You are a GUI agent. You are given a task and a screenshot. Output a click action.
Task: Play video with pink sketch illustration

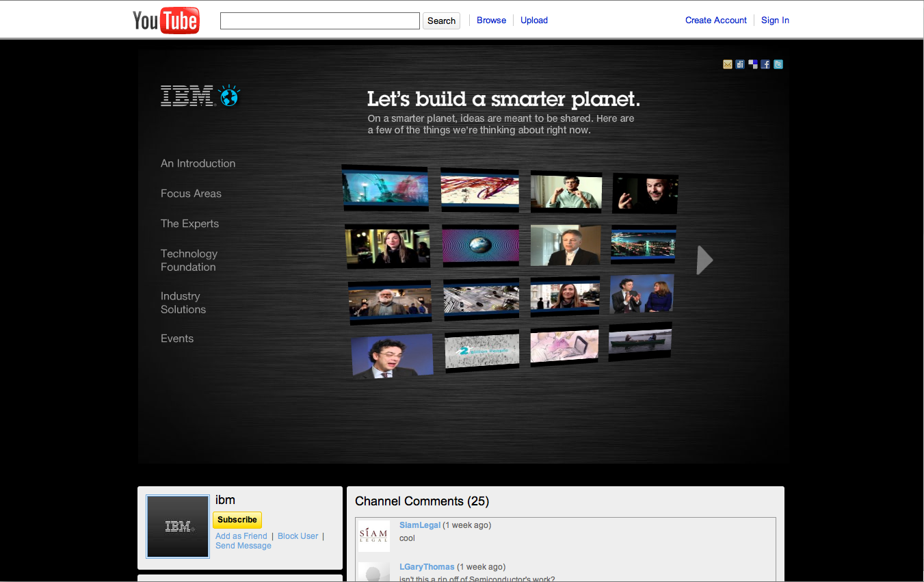564,346
